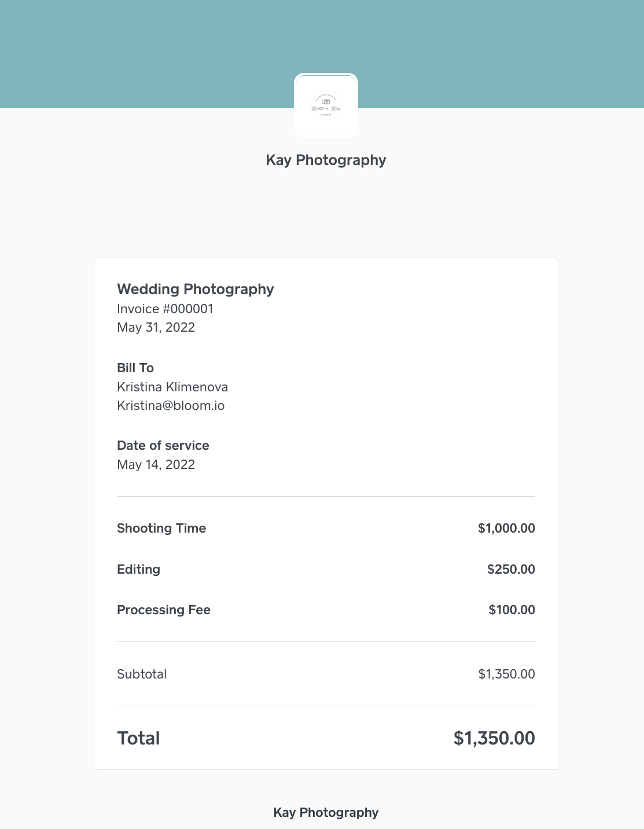644x829 pixels.
Task: Select the Kristina Klimenova customer name
Action: tap(172, 387)
